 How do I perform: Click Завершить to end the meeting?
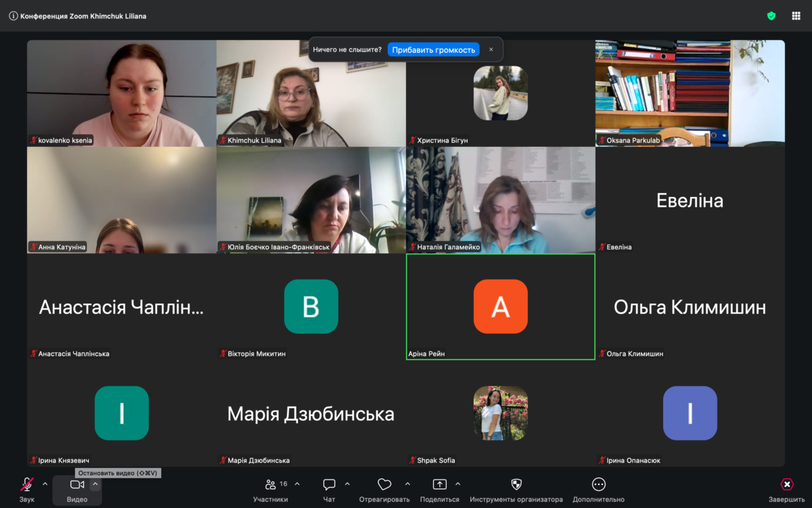(x=787, y=490)
